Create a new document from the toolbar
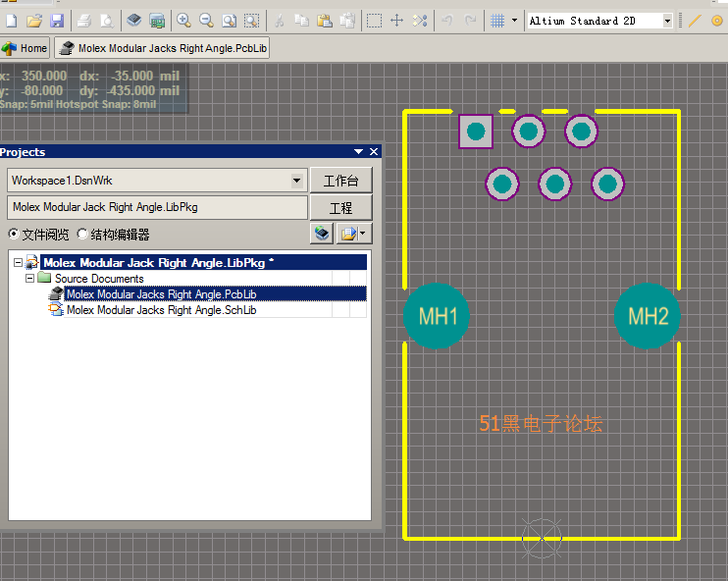 (x=11, y=21)
